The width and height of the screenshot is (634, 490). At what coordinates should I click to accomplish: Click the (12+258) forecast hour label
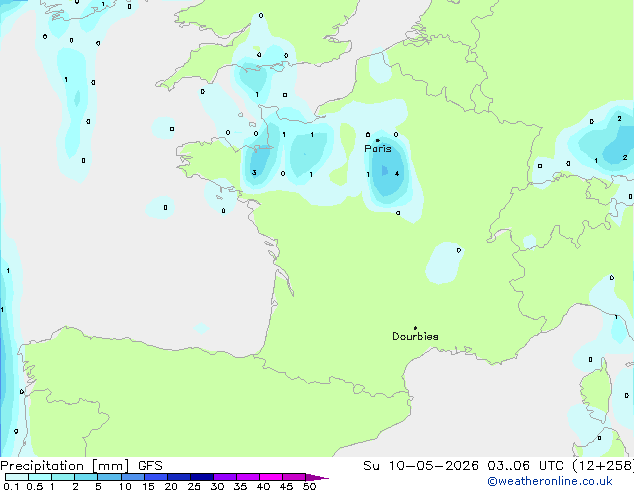[603, 465]
